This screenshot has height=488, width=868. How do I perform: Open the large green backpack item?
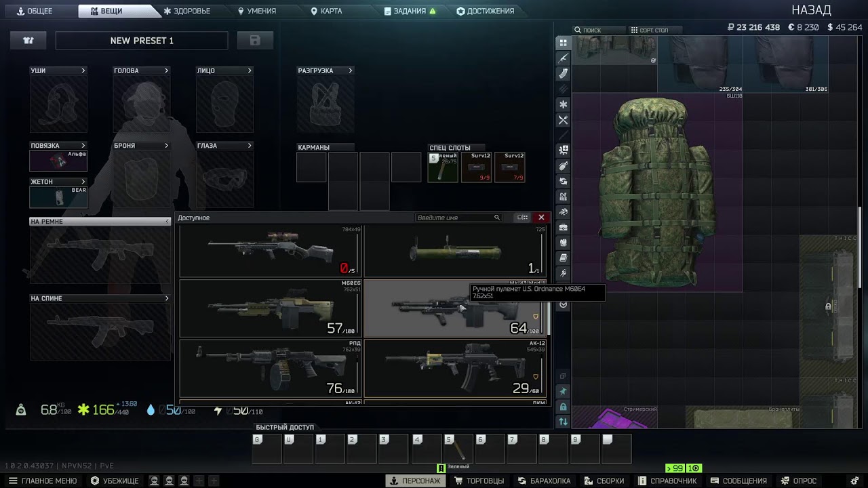tap(658, 192)
